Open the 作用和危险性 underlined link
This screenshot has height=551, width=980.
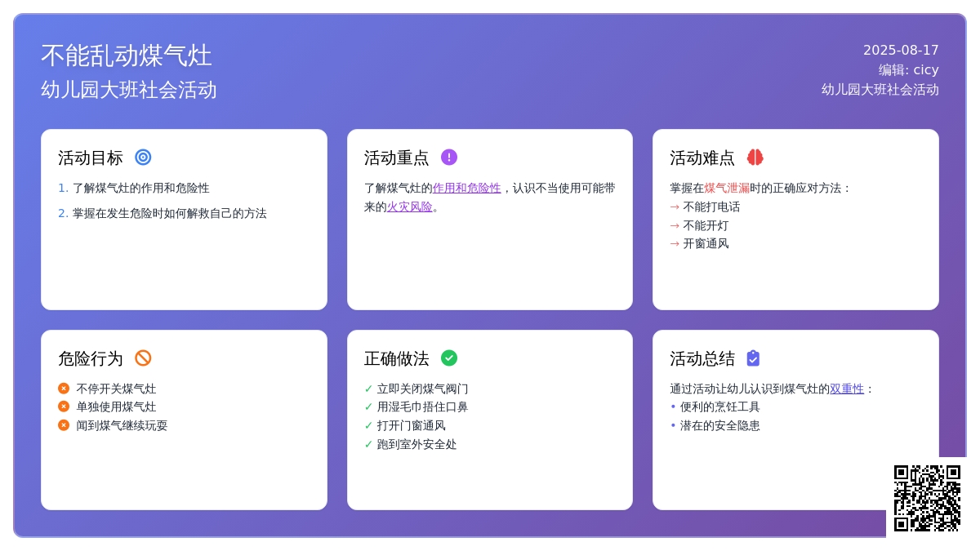467,189
